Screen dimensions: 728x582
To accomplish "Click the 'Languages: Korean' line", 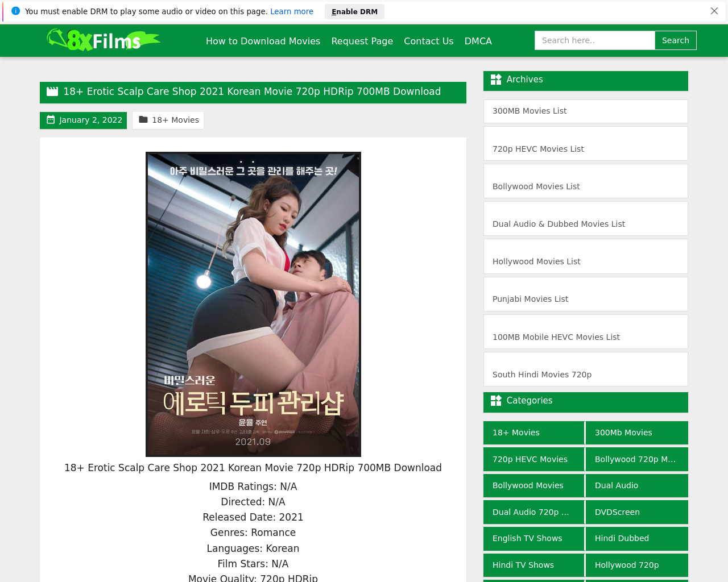I will (253, 548).
